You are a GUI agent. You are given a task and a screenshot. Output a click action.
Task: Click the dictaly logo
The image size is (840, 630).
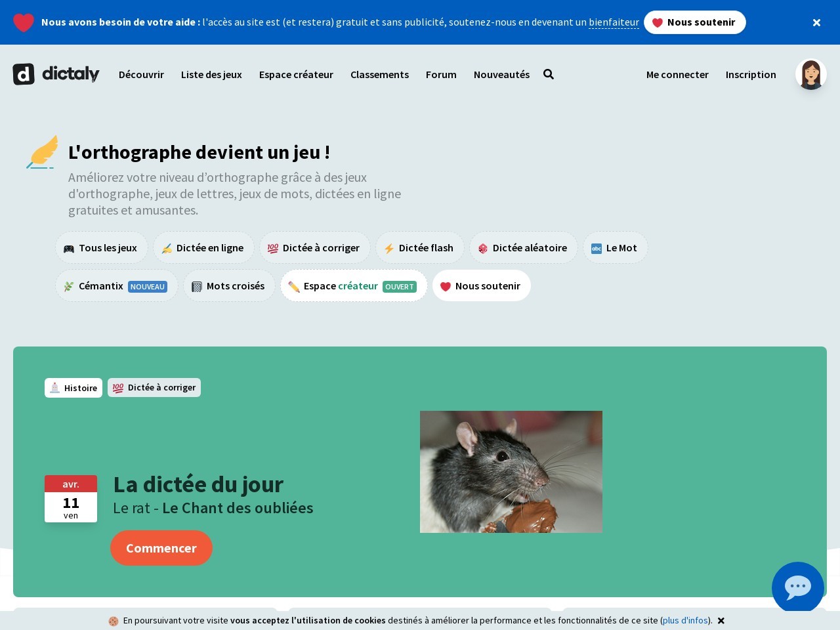(56, 74)
